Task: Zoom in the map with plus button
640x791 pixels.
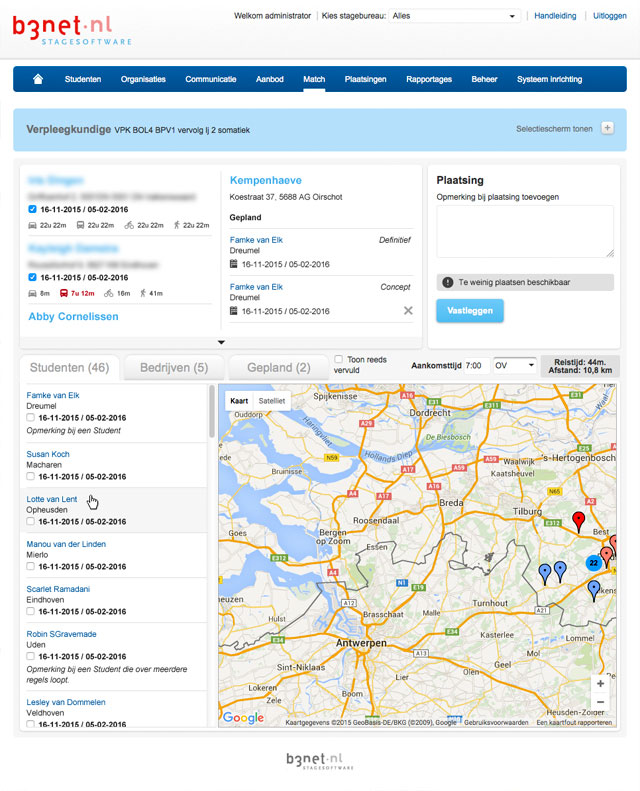Action: (600, 684)
